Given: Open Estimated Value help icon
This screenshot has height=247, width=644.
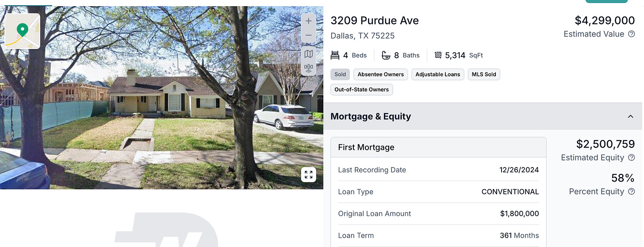Looking at the screenshot, I should coord(631,34).
